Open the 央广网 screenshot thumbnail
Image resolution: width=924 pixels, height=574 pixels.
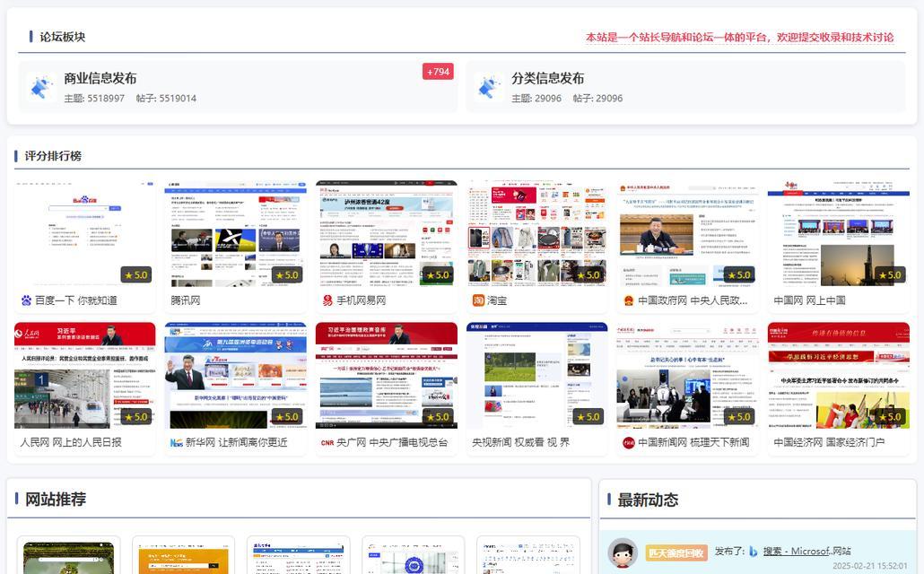click(387, 376)
